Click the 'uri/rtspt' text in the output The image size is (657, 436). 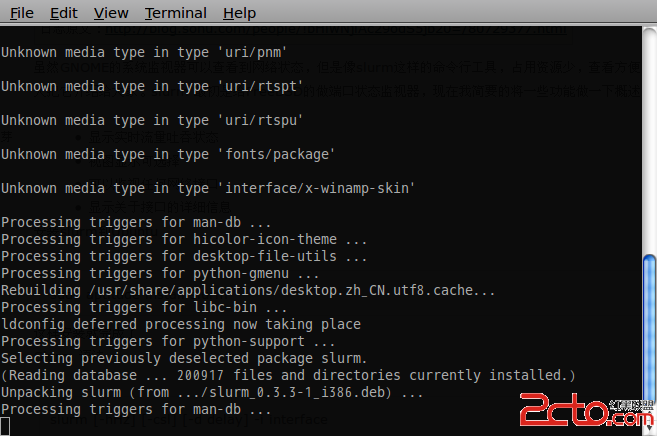259,86
